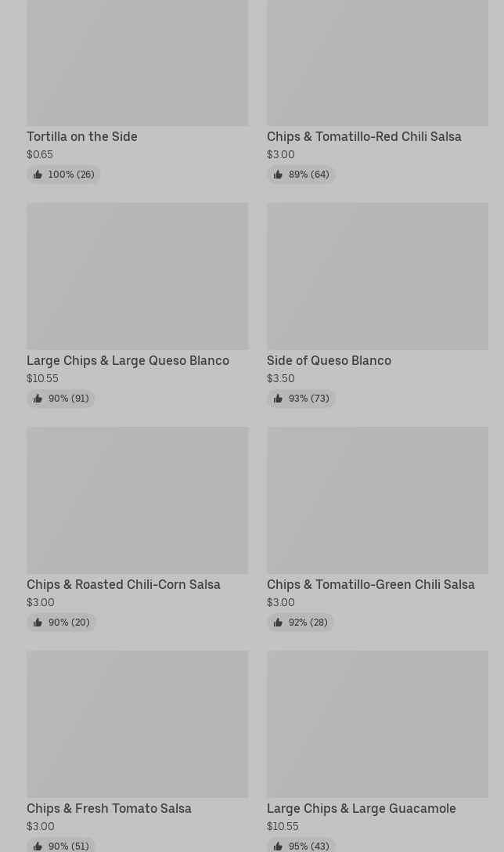Screen dimensions: 504x852
Task: Select Chips & Tomatillo-Green Chili Salsa title
Action: click(x=370, y=585)
